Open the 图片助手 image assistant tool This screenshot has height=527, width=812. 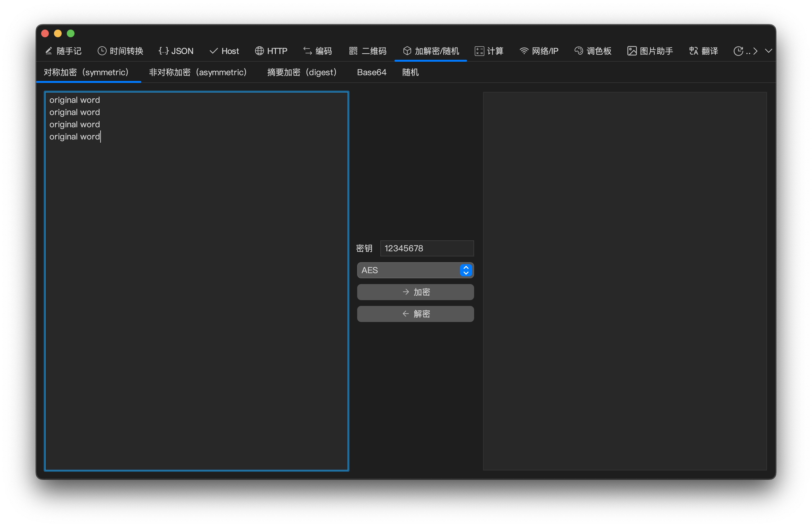coord(649,51)
